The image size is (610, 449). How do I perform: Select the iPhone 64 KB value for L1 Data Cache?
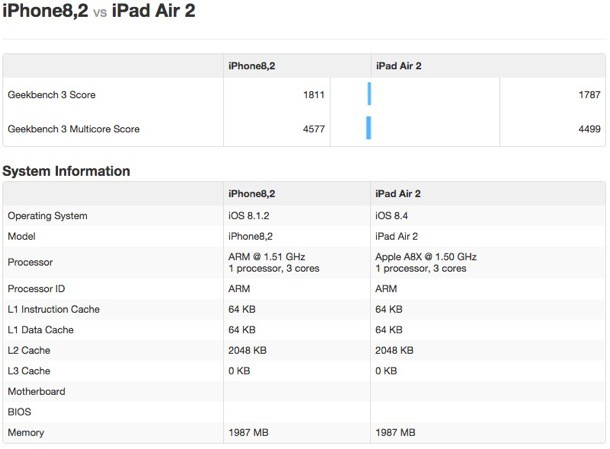[x=242, y=330]
